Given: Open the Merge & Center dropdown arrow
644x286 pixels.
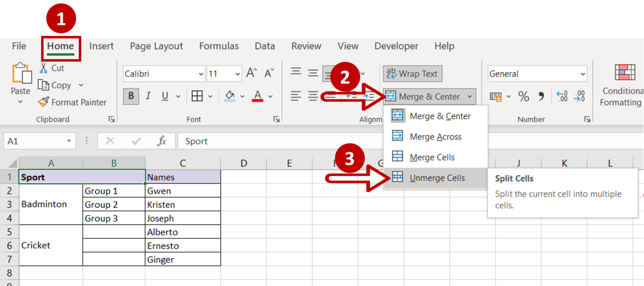Looking at the screenshot, I should 470,96.
